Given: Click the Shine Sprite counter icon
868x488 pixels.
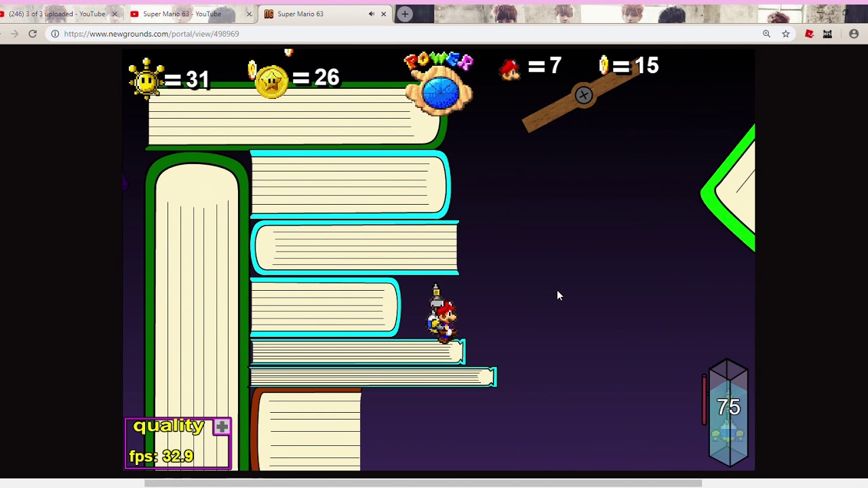Looking at the screenshot, I should pyautogui.click(x=146, y=79).
